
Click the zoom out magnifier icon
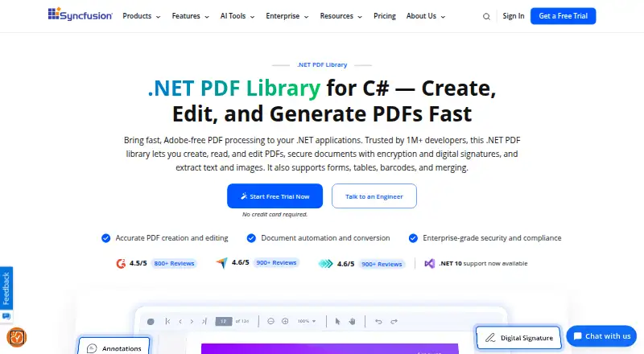click(x=270, y=321)
